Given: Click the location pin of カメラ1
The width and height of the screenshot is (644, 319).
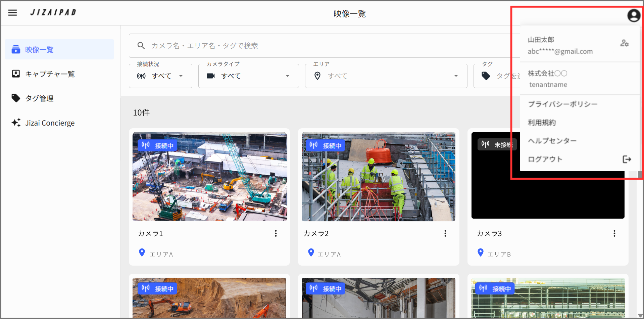Looking at the screenshot, I should (x=142, y=253).
